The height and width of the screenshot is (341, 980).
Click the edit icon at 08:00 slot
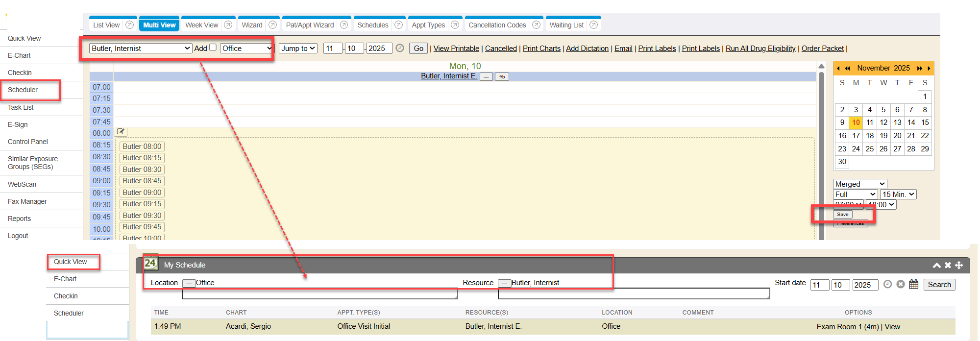click(121, 132)
